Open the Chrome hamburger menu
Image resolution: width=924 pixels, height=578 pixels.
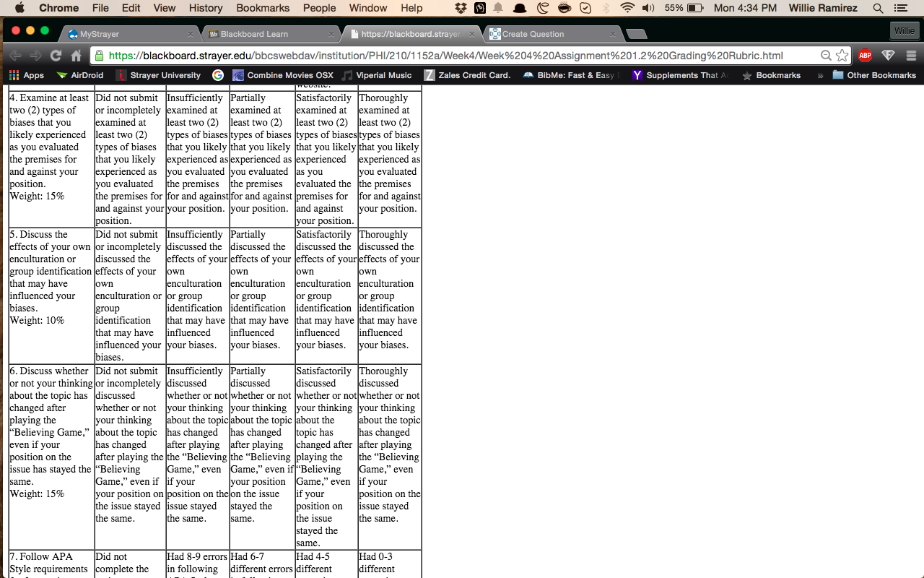point(911,56)
